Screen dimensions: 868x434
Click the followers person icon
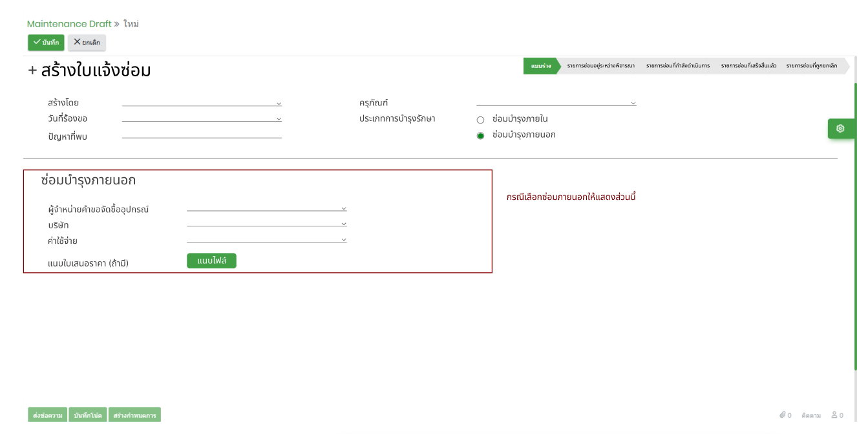(x=834, y=415)
